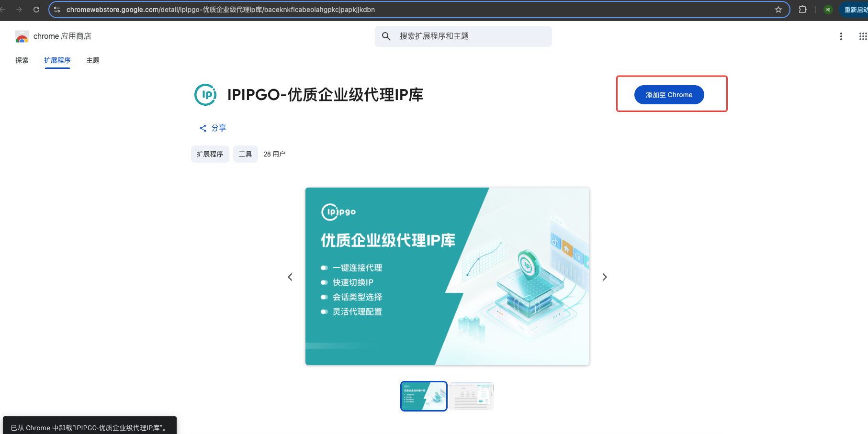Select the 扩展程序 category tag
This screenshot has height=434, width=868.
click(210, 154)
